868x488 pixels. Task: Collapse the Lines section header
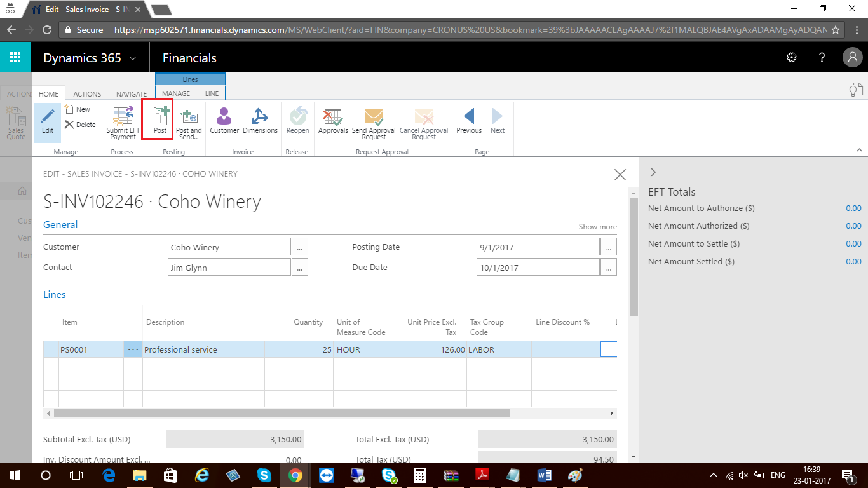click(55, 295)
